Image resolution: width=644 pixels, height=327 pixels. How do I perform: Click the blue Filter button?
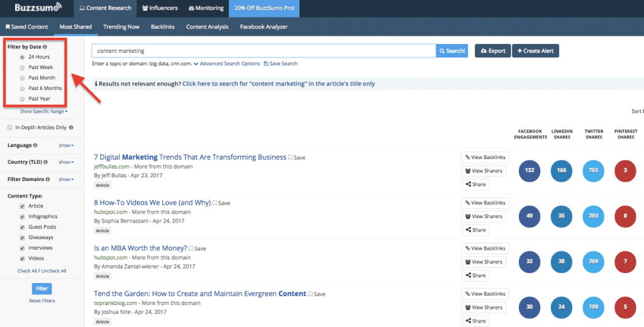pos(42,289)
